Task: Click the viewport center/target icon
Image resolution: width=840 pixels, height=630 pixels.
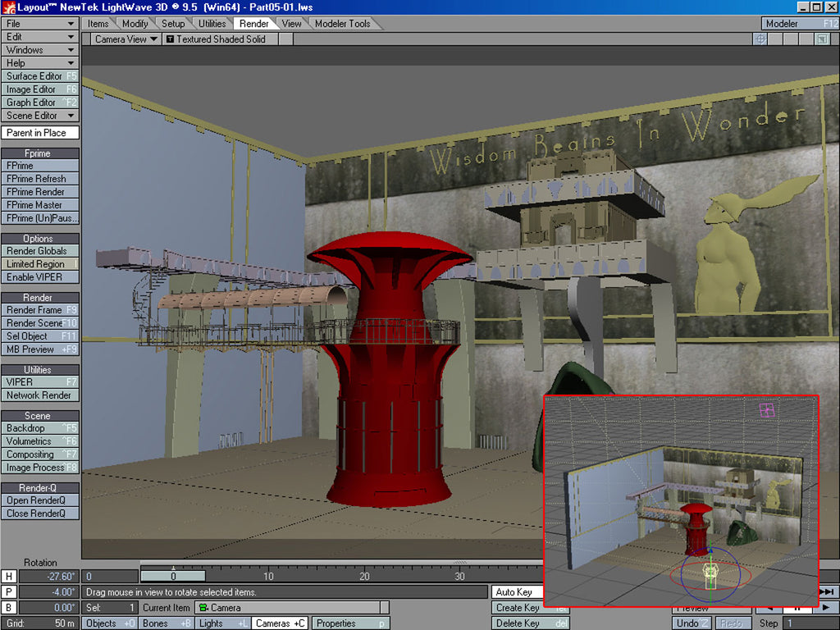Action: [x=760, y=39]
